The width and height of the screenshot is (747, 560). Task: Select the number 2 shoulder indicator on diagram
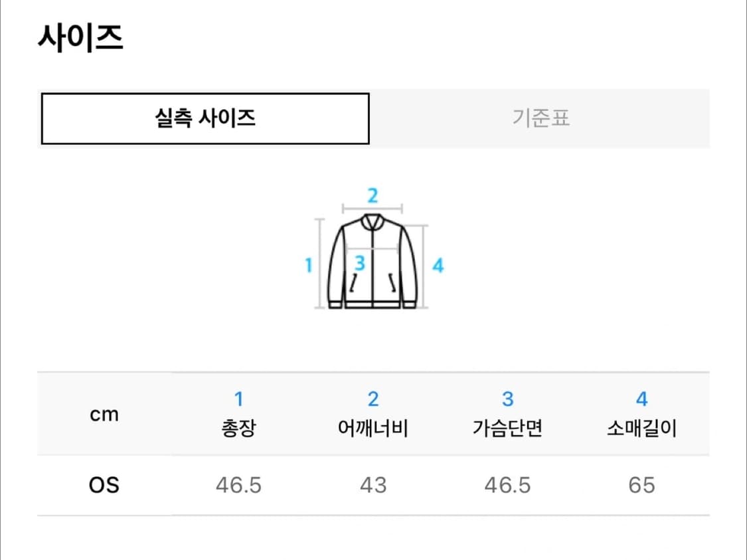(x=372, y=196)
